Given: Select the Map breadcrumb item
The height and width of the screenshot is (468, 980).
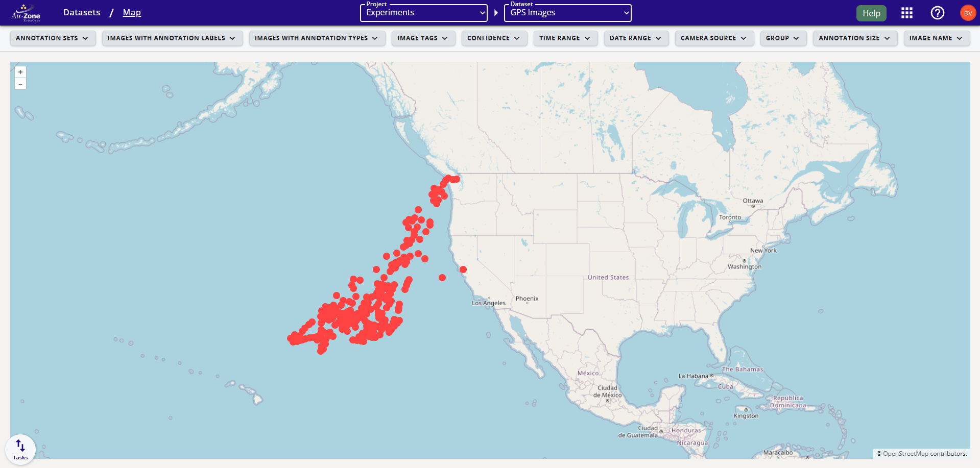Looking at the screenshot, I should 132,12.
